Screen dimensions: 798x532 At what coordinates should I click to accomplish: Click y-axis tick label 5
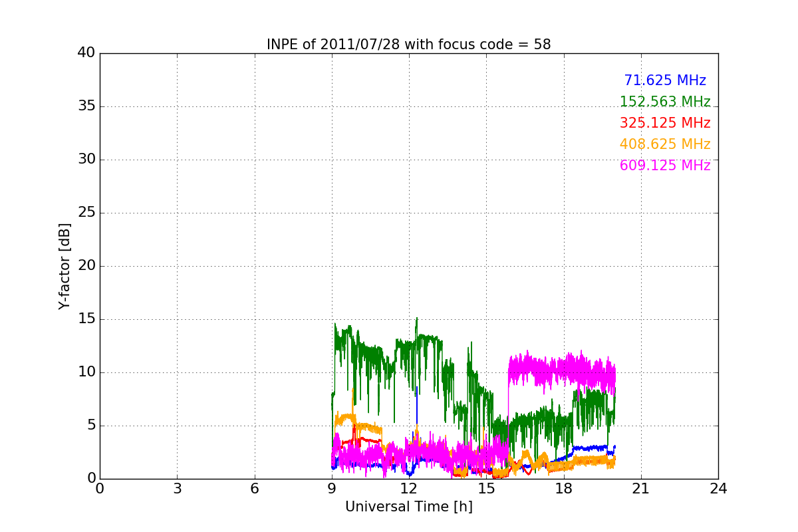pyautogui.click(x=90, y=426)
